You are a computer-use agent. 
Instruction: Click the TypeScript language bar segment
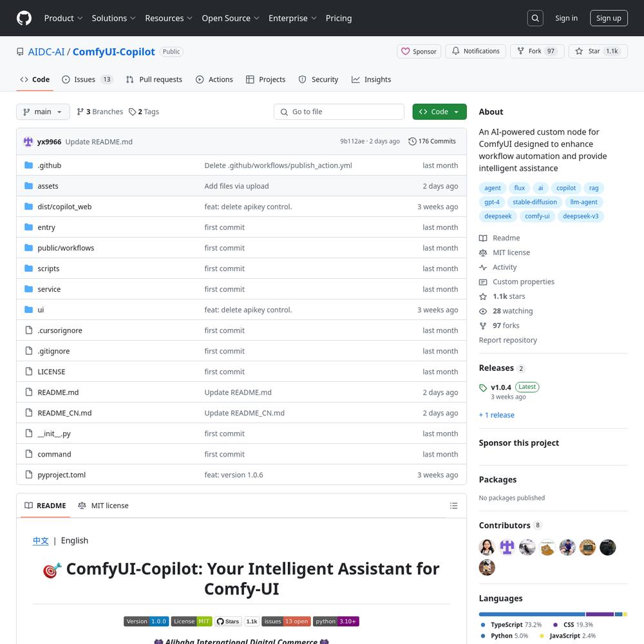pyautogui.click(x=531, y=614)
